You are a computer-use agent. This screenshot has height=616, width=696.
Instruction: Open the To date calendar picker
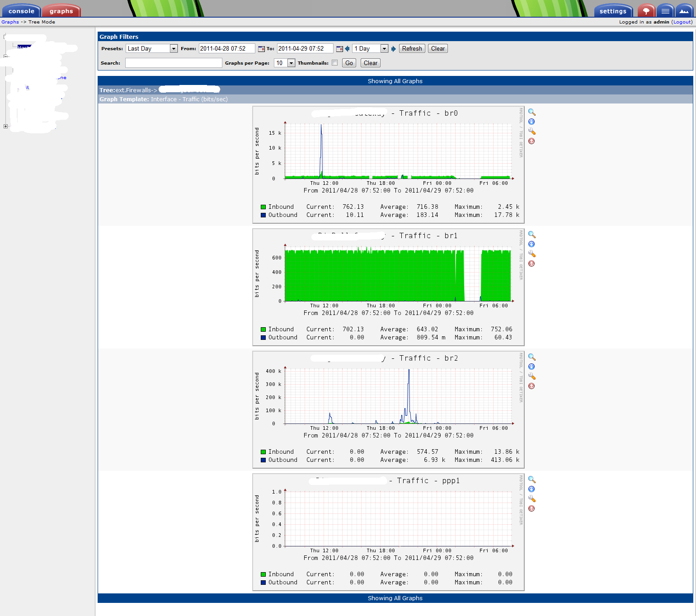339,49
